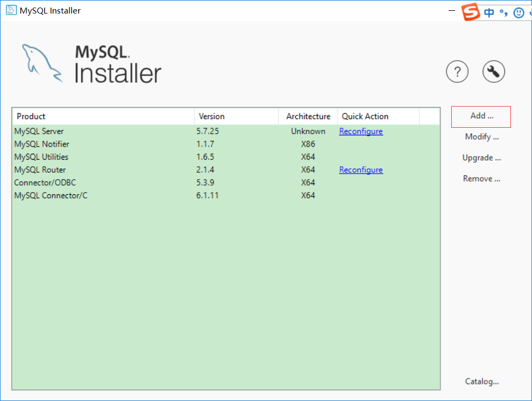Viewport: 532px width, 401px height.
Task: Select the MySQL Utilities row
Action: 226,157
